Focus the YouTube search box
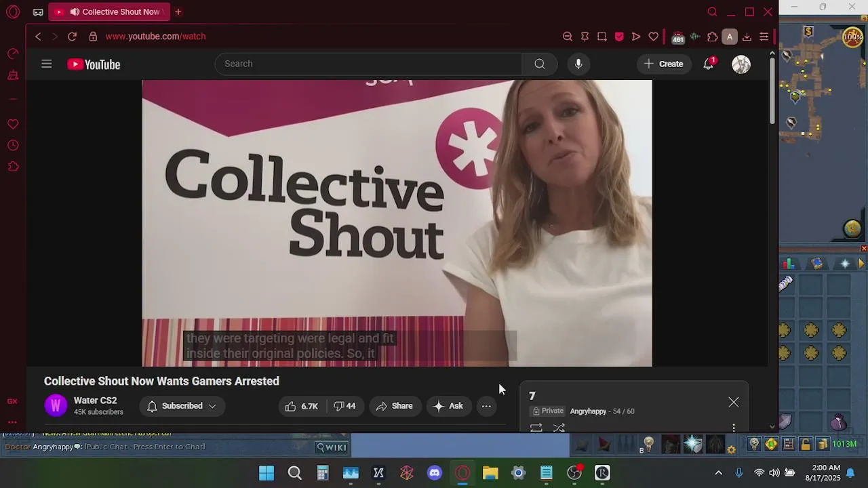Viewport: 868px width, 488px height. pyautogui.click(x=368, y=64)
